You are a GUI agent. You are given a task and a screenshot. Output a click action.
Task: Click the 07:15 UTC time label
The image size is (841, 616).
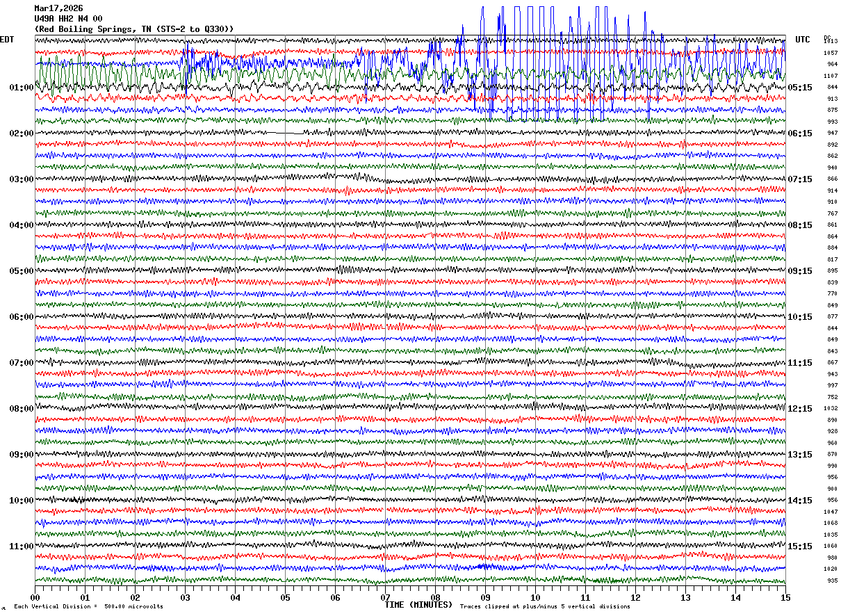point(800,179)
